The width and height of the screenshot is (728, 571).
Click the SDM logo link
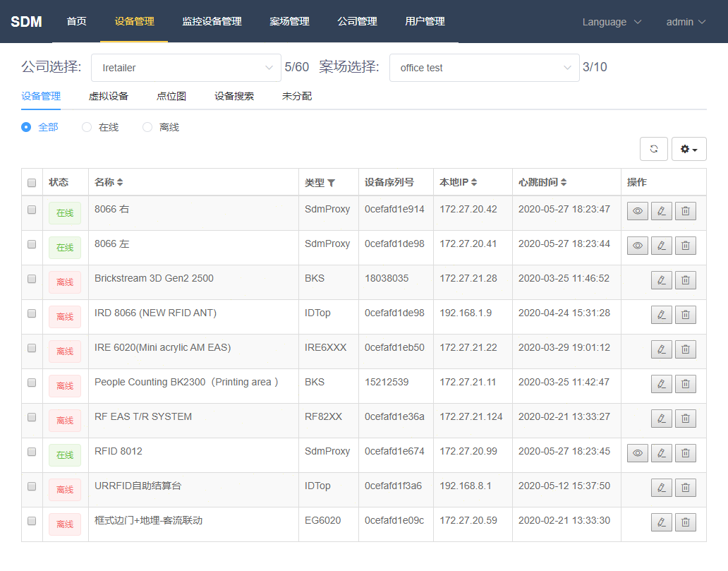pos(26,22)
